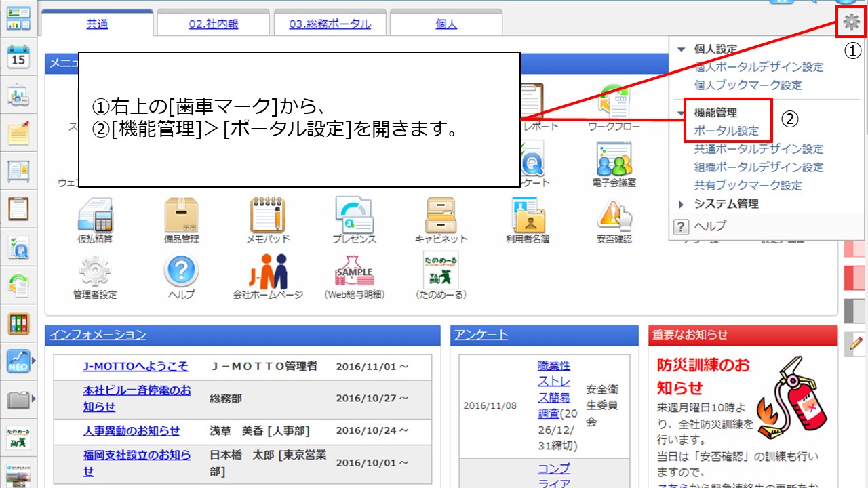Screen dimensions: 868x488
Task: Open the 備品管理 box icon
Action: [181, 216]
